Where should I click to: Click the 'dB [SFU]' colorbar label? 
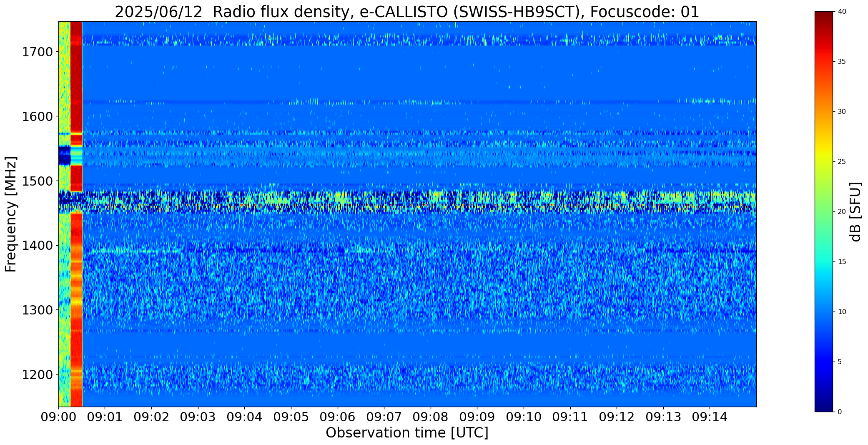click(855, 212)
